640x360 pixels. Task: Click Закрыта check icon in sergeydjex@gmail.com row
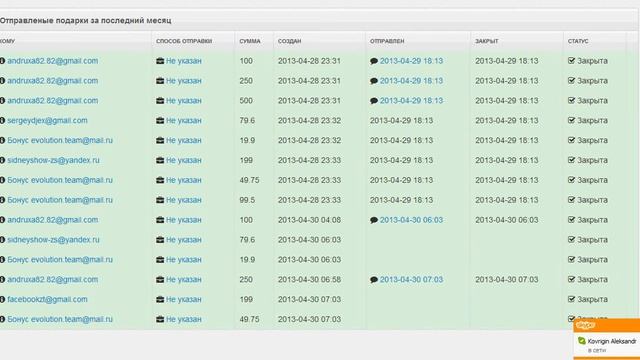tap(571, 120)
